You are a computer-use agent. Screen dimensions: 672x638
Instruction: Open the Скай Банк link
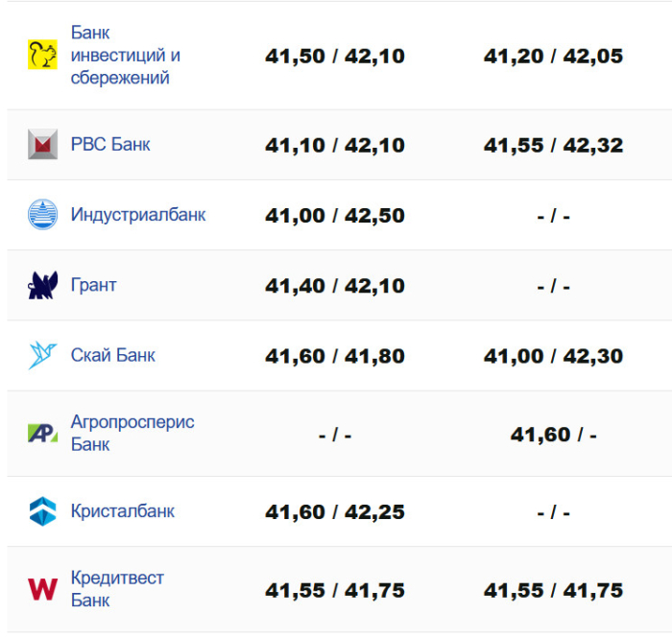(x=113, y=355)
